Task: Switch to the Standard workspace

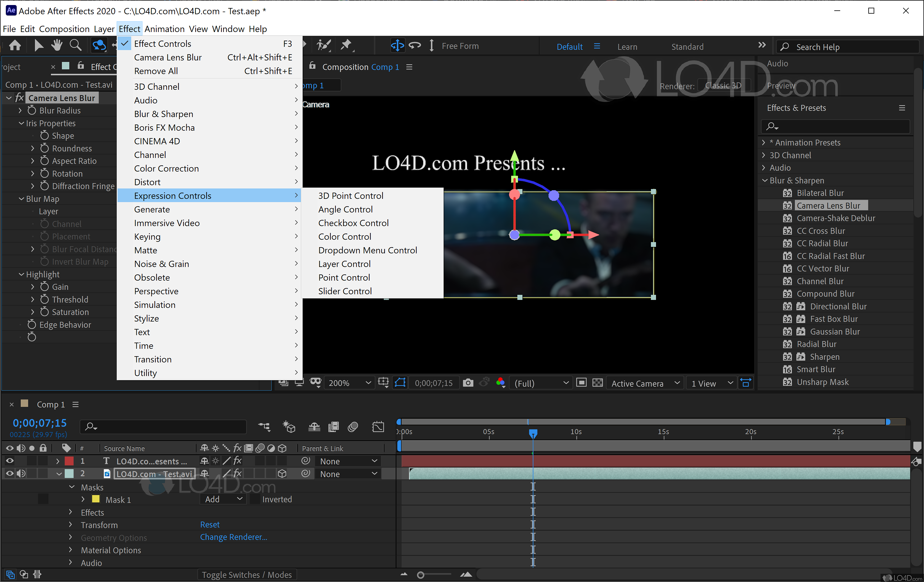Action: point(687,47)
